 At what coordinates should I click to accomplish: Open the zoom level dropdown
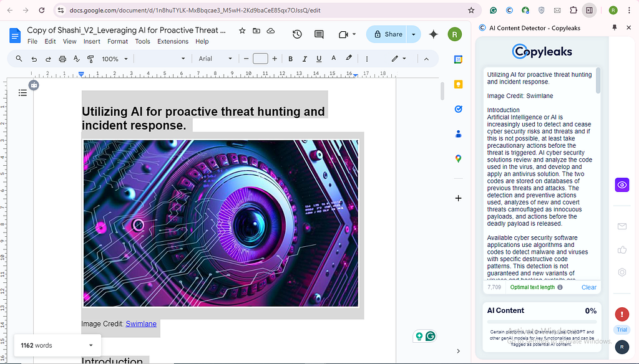pyautogui.click(x=115, y=59)
